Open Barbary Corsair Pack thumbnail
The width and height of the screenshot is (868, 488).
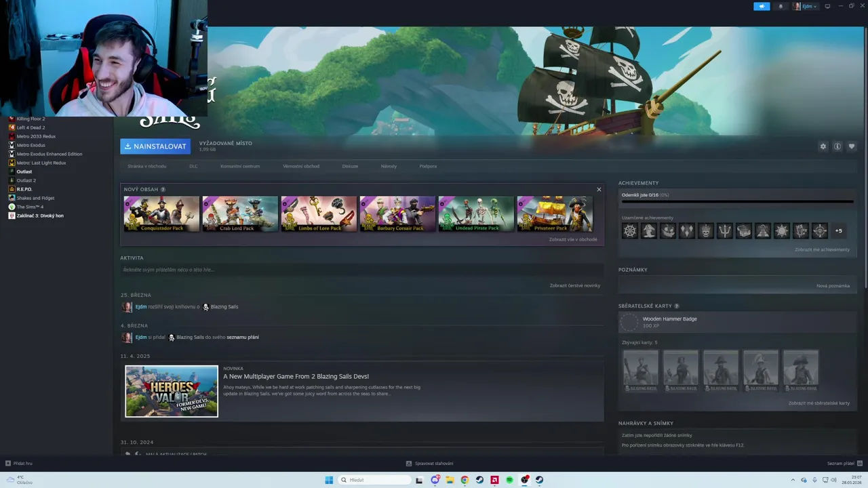(397, 214)
